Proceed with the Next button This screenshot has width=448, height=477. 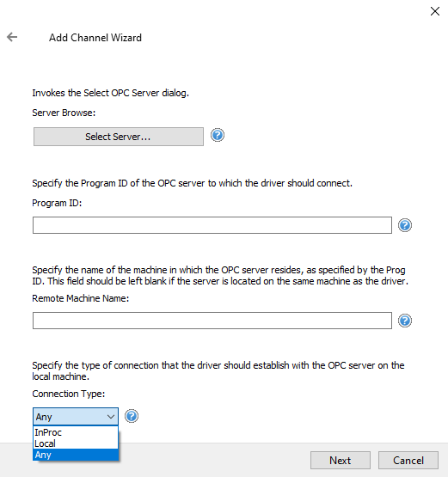coord(341,461)
